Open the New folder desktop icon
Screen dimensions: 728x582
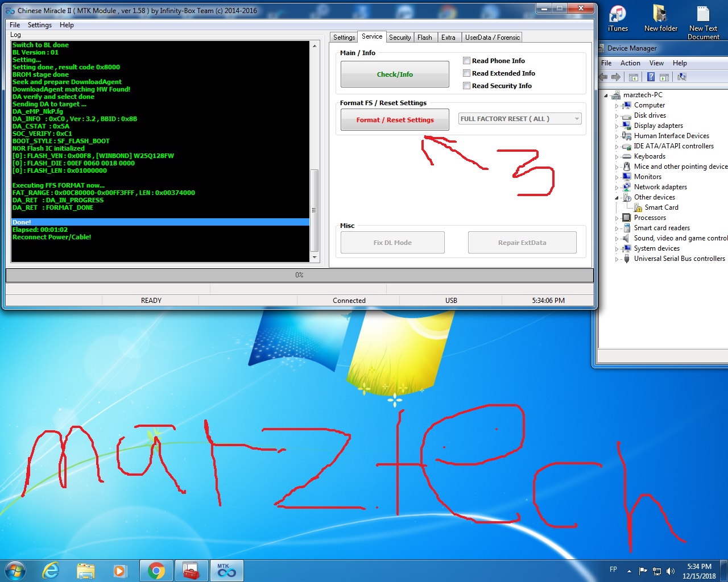(660, 18)
